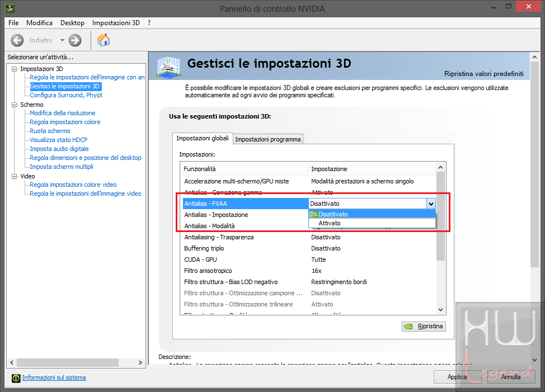Select the Accelerazione multi-schermo/GPU miste row

pyautogui.click(x=309, y=181)
